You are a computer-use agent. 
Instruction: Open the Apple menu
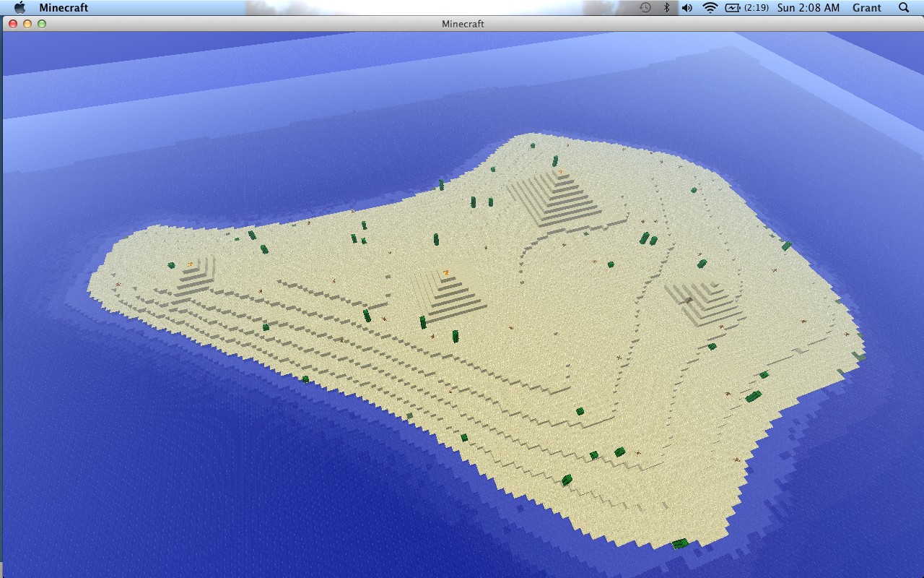click(19, 8)
